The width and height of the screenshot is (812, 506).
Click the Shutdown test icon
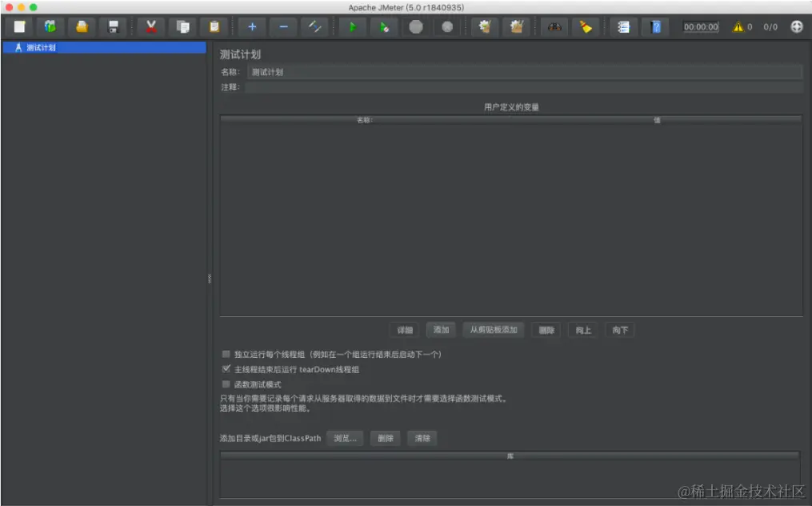pyautogui.click(x=447, y=26)
